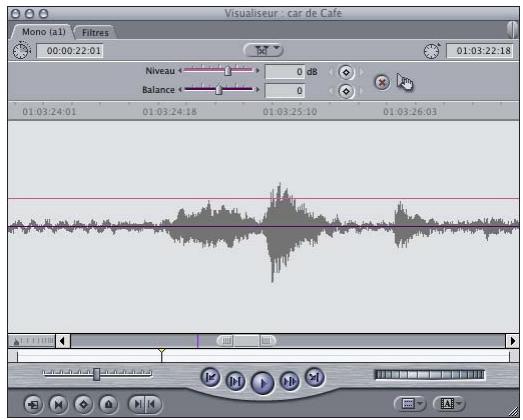Click the Niveau slider handle
The height and width of the screenshot is (420, 523).
(x=228, y=70)
